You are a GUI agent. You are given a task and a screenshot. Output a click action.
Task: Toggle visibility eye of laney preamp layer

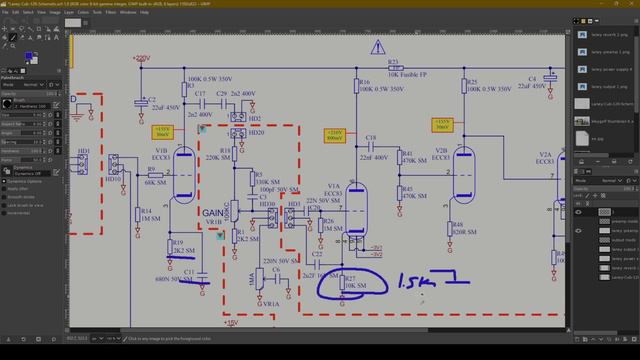click(x=578, y=231)
